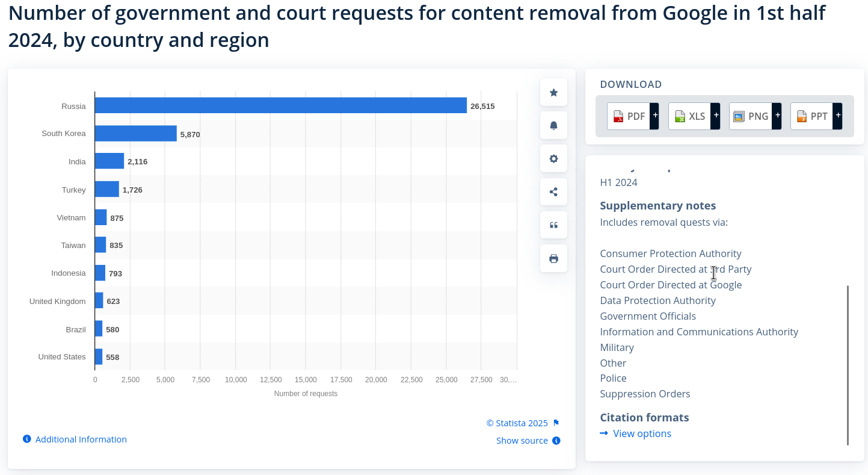The image size is (868, 475).
Task: Click info icon next to Show source
Action: pyautogui.click(x=556, y=441)
